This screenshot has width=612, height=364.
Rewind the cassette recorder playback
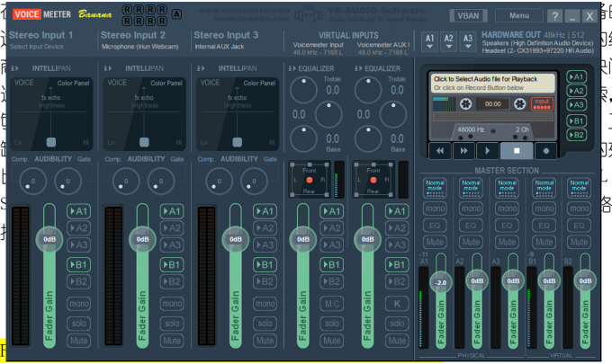pyautogui.click(x=440, y=151)
